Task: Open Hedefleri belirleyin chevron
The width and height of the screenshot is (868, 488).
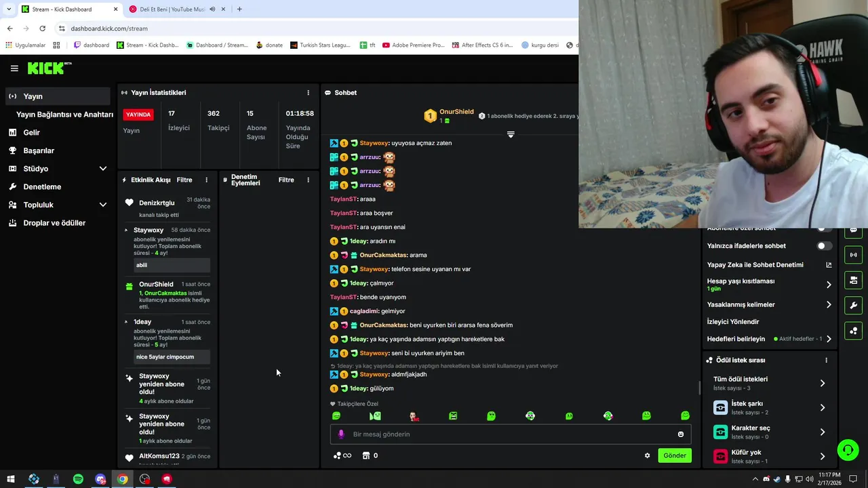Action: [x=829, y=339]
